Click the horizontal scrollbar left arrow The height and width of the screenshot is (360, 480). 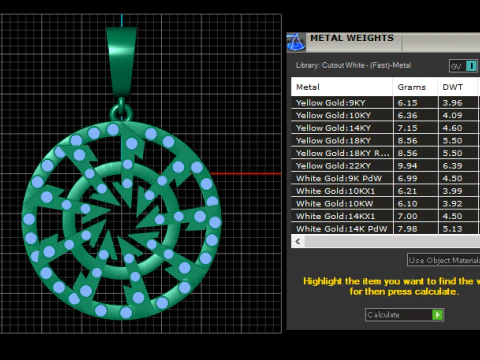coord(298,241)
